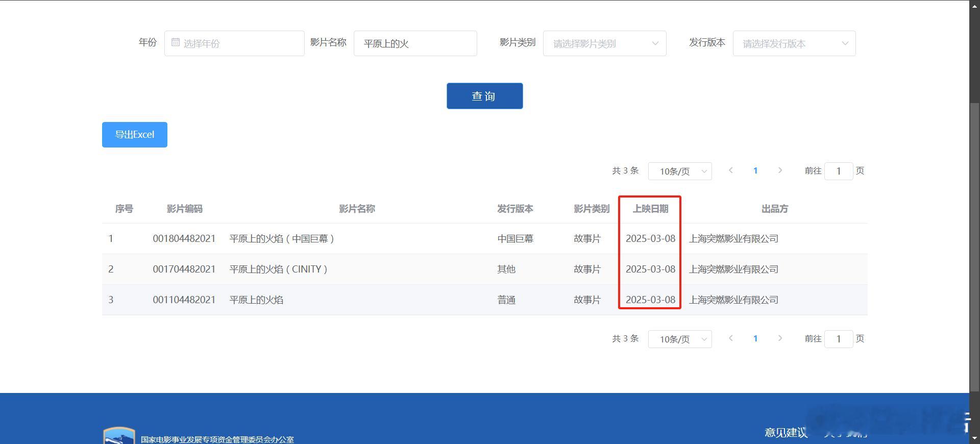Click 平原上的火焰 title in row 3
The width and height of the screenshot is (980, 444).
[x=256, y=300]
